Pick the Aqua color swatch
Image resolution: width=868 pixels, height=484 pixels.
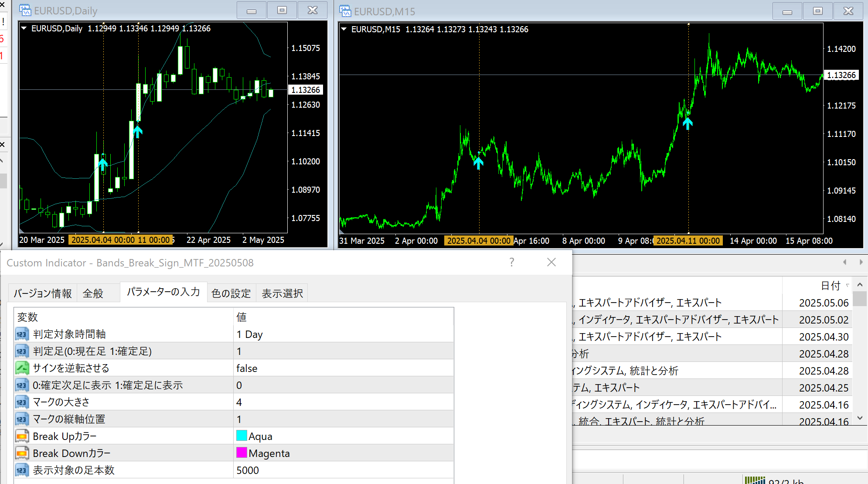[242, 436]
